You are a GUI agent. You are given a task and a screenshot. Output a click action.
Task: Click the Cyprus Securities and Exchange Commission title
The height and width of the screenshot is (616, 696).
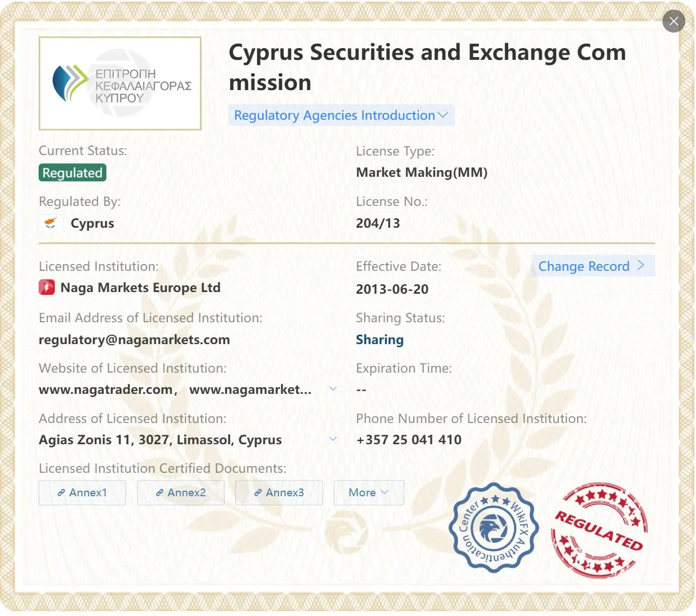427,67
